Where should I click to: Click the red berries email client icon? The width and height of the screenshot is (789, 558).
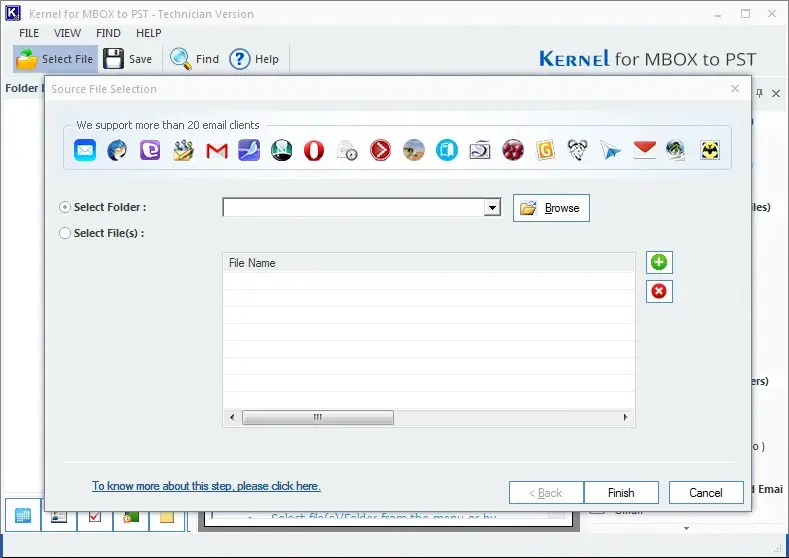tap(513, 150)
